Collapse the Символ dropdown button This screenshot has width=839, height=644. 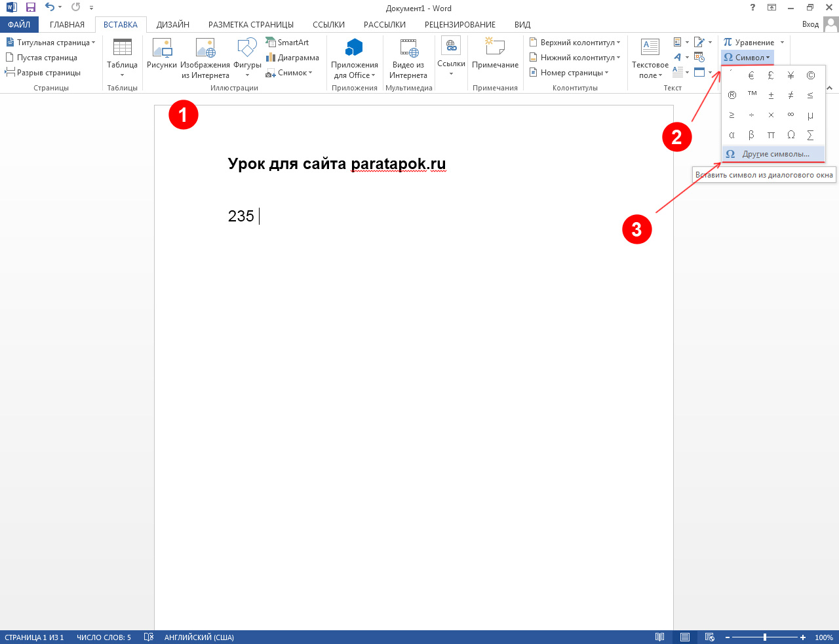[747, 58]
